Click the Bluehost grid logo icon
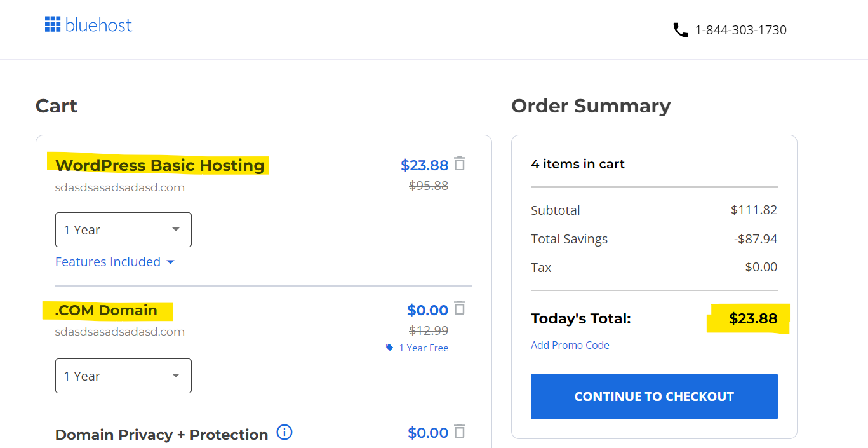 point(52,25)
